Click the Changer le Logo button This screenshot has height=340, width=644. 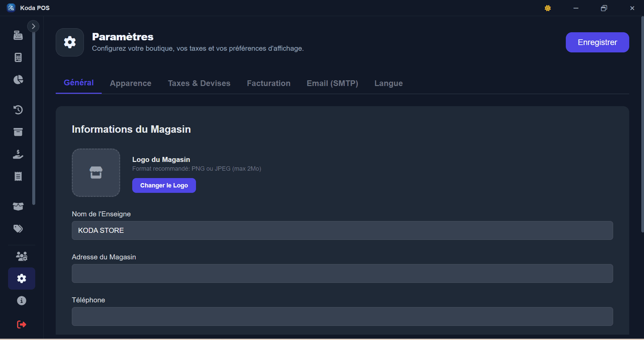[164, 185]
